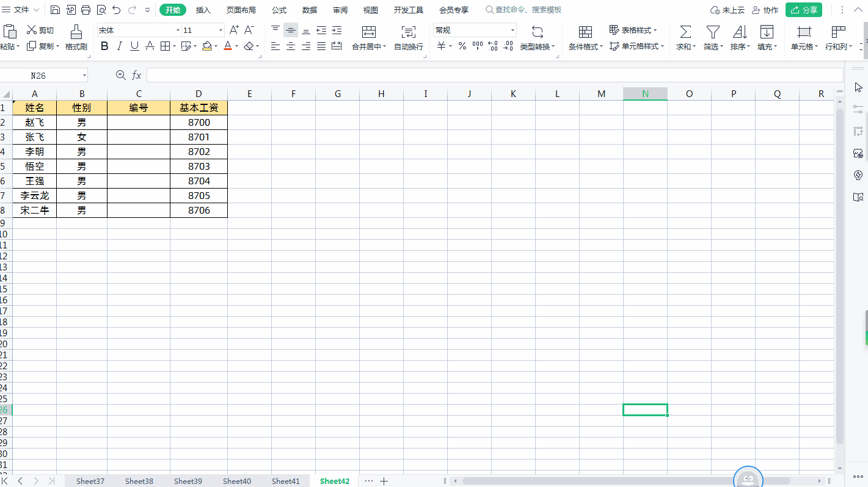
Task: Apply thousands separator format
Action: (x=478, y=46)
